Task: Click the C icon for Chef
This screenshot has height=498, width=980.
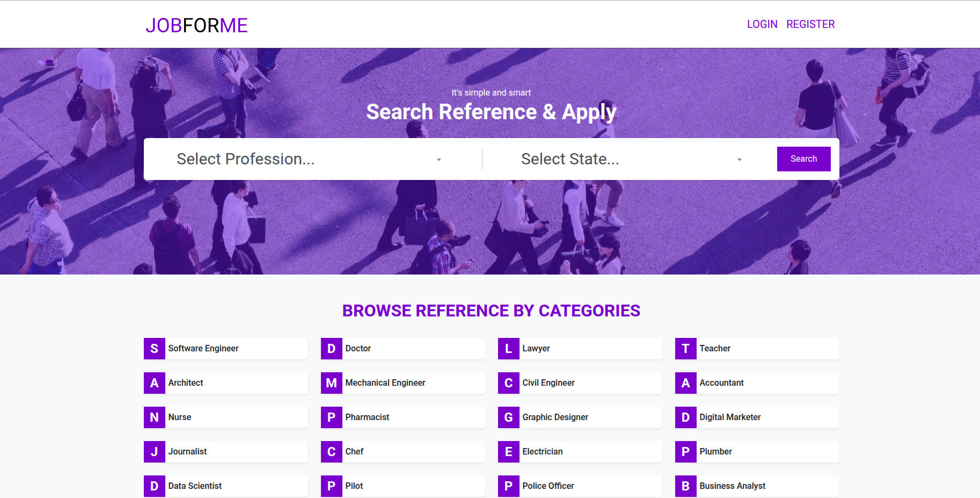Action: 332,452
